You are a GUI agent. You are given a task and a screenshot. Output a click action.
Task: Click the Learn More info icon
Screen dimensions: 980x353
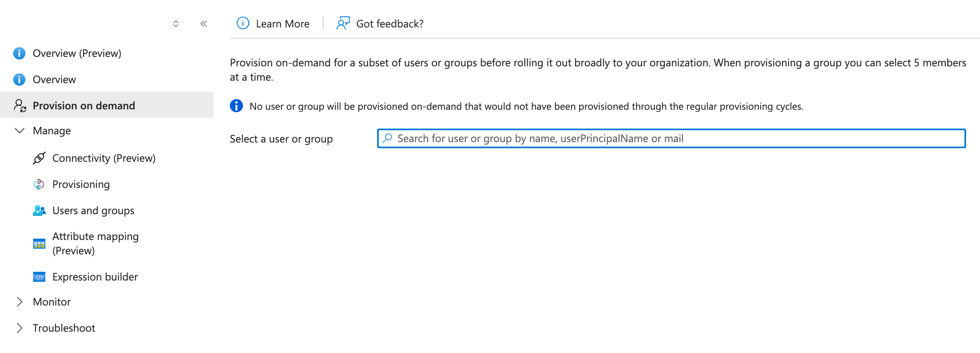tap(243, 23)
